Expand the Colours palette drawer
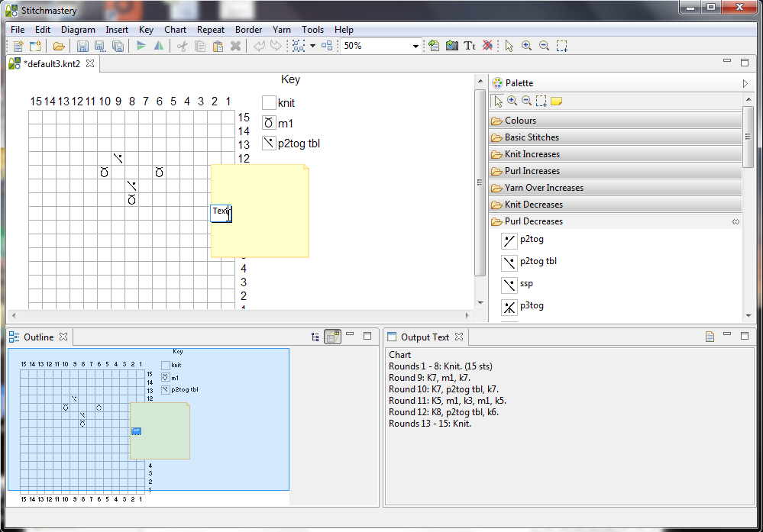The width and height of the screenshot is (763, 532). pyautogui.click(x=520, y=121)
